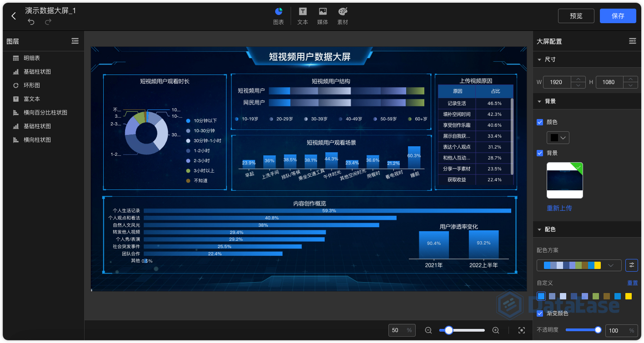This screenshot has height=343, width=644.
Task: Click the background image thumbnail
Action: pyautogui.click(x=564, y=180)
